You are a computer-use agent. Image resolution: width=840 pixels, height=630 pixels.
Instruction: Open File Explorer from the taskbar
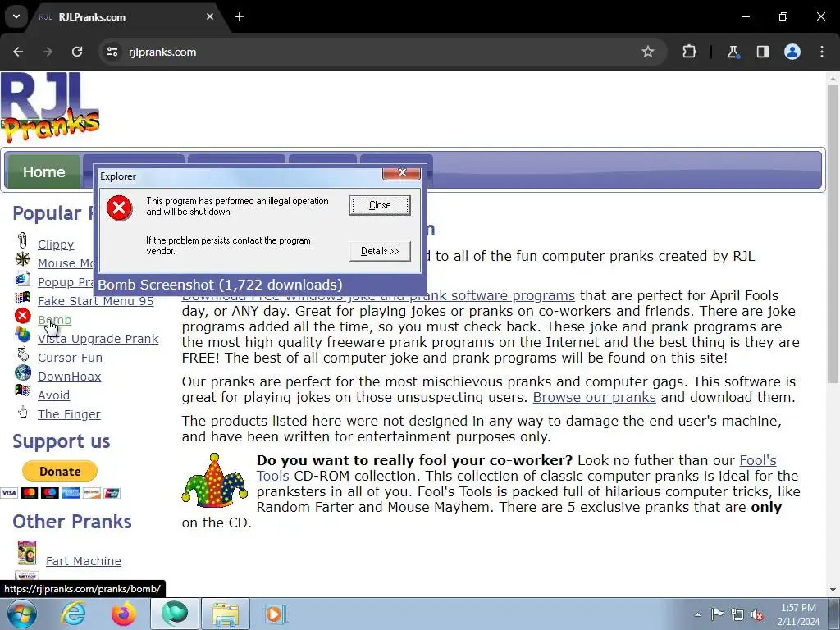point(226,614)
